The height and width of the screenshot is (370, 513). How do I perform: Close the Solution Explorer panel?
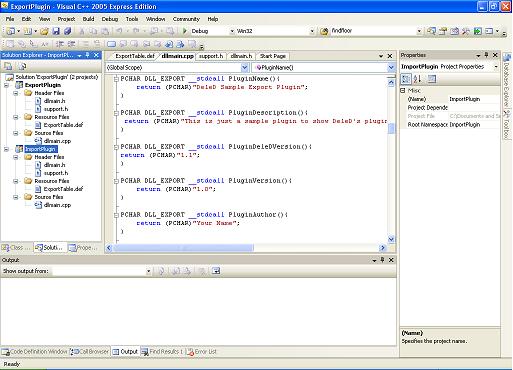pos(96,55)
